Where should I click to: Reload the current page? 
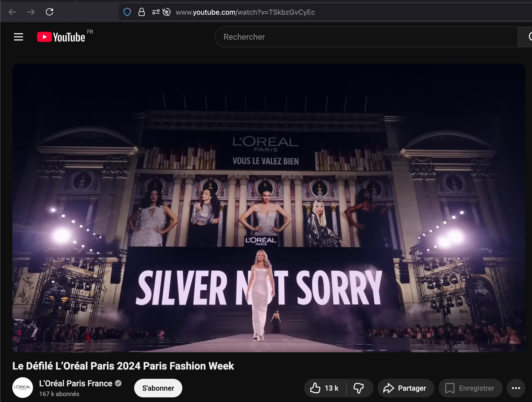[x=49, y=12]
